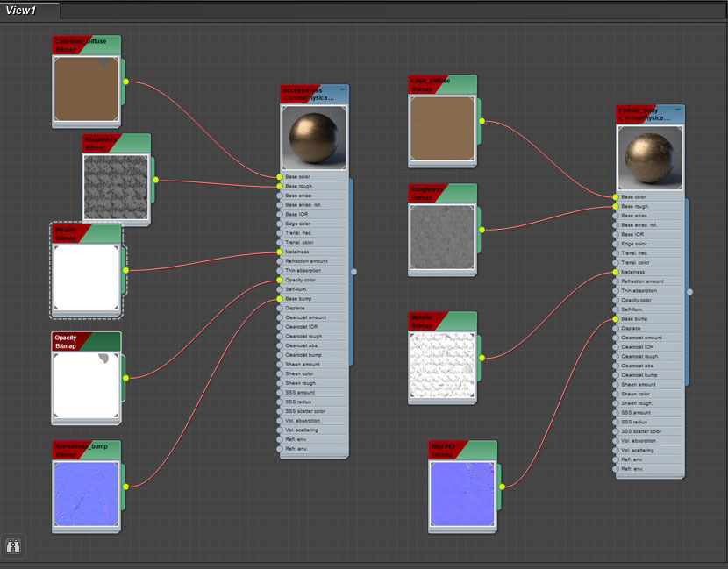Select 'Clearcoat amount' slot on Accessories node
728x569 pixels.
click(314, 317)
